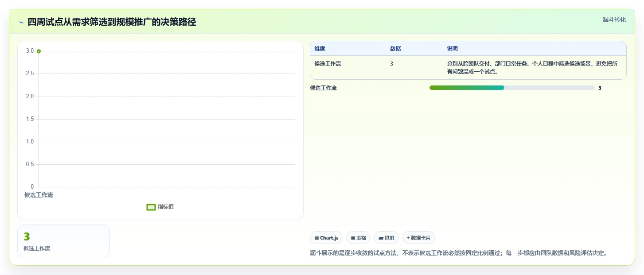
Task: Click the 候选工作流 table cell
Action: (x=328, y=64)
